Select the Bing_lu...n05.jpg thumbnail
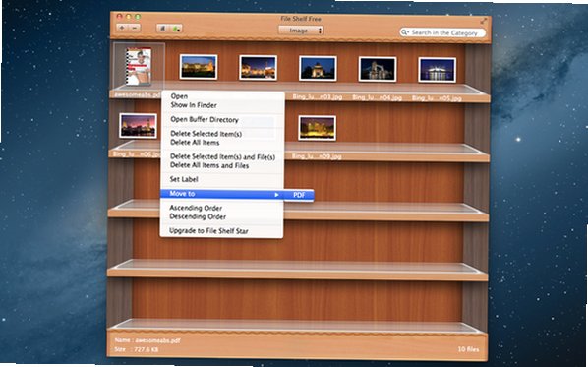 pyautogui.click(x=437, y=70)
